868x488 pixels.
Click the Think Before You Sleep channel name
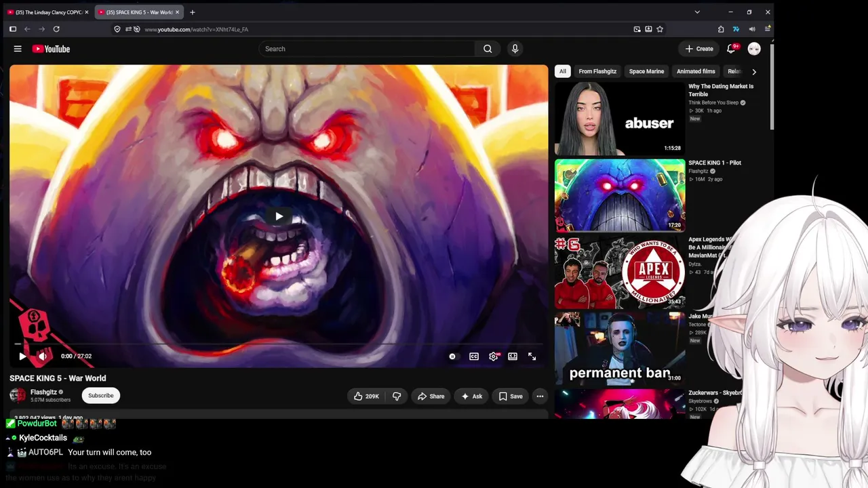click(713, 103)
